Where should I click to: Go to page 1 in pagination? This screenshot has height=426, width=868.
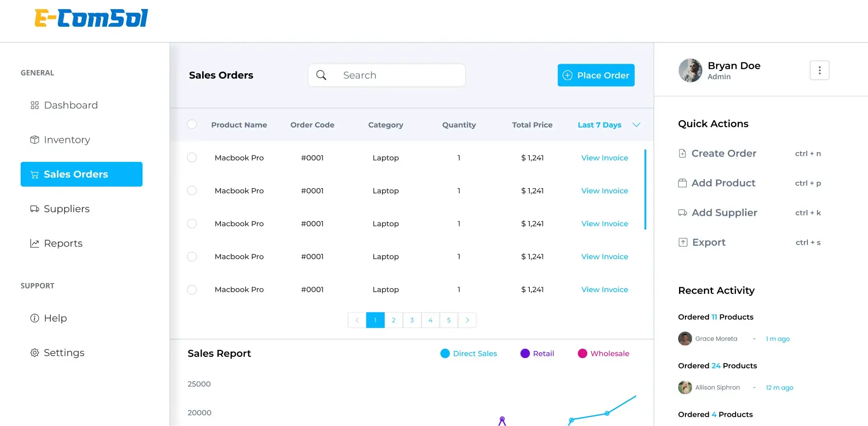coord(375,320)
